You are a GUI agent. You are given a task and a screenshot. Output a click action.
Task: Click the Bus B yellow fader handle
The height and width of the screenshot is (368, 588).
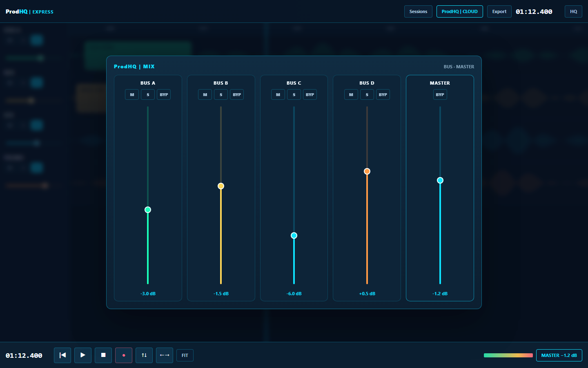pos(221,186)
